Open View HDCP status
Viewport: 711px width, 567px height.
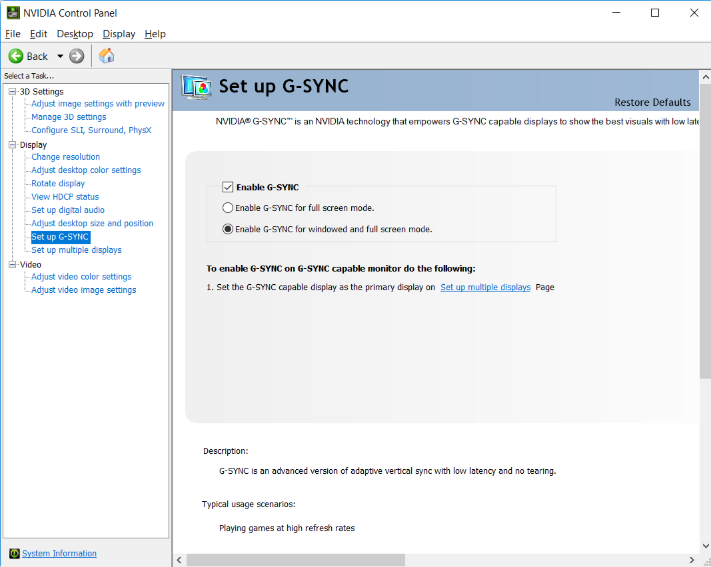pyautogui.click(x=65, y=197)
